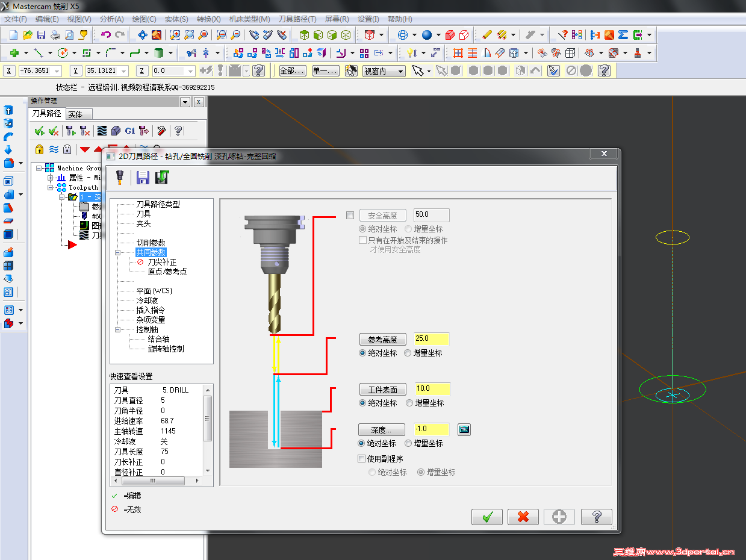Enable the 安全高度 checkbox
The image size is (746, 560).
350,216
